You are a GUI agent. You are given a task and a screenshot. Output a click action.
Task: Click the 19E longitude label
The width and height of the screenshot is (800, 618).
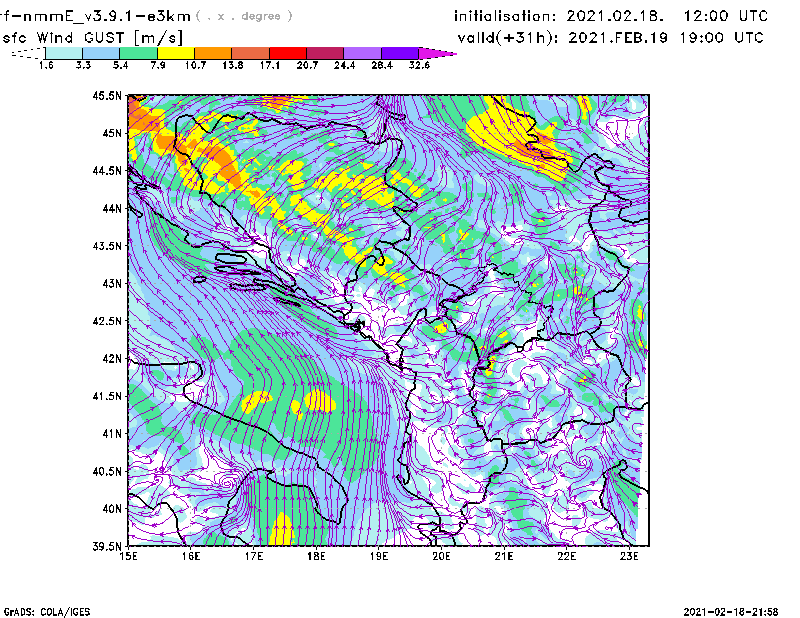click(x=379, y=556)
